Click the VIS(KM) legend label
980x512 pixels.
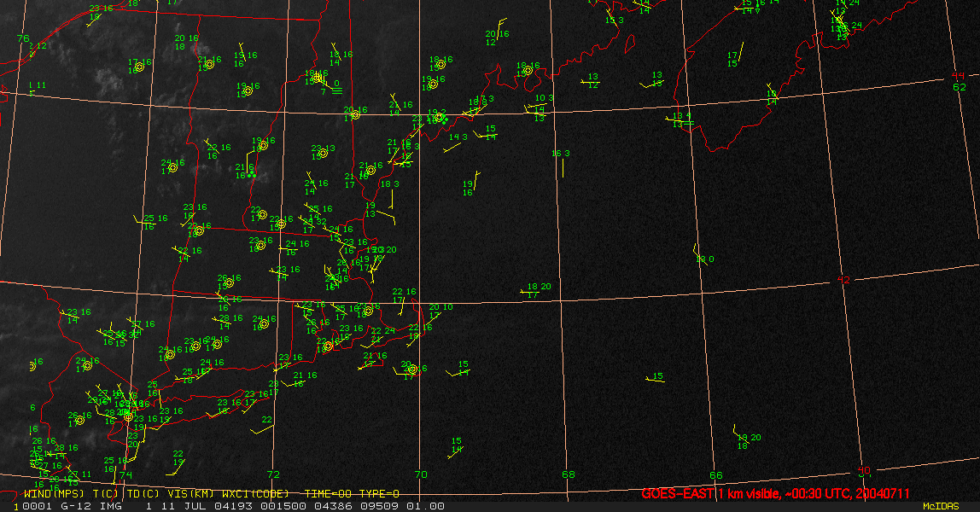point(190,494)
